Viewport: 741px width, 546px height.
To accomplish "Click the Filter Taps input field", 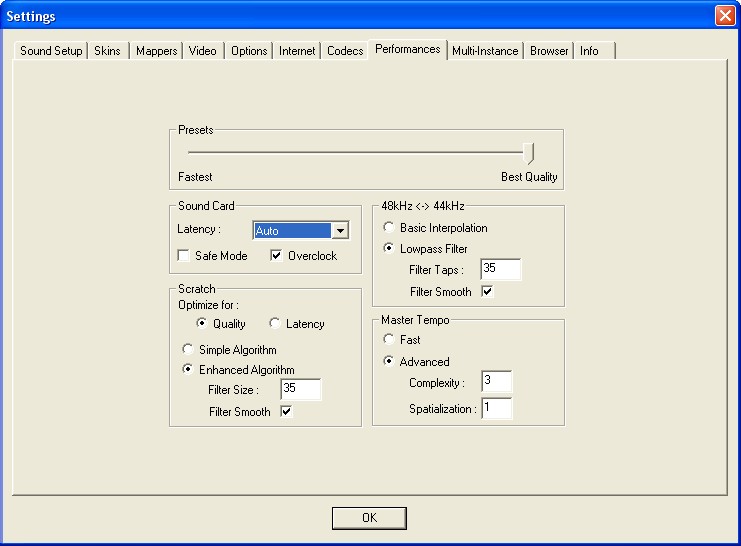I will 501,269.
